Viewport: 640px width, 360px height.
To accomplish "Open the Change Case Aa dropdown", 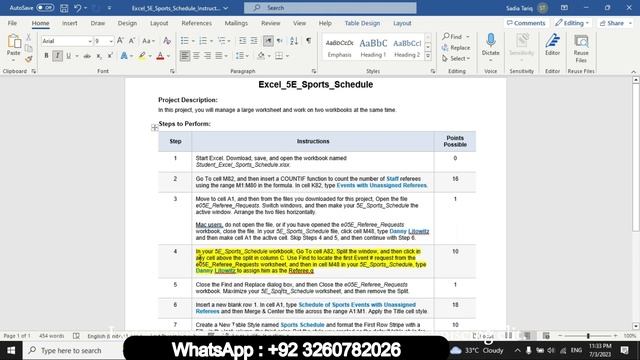I will (148, 40).
